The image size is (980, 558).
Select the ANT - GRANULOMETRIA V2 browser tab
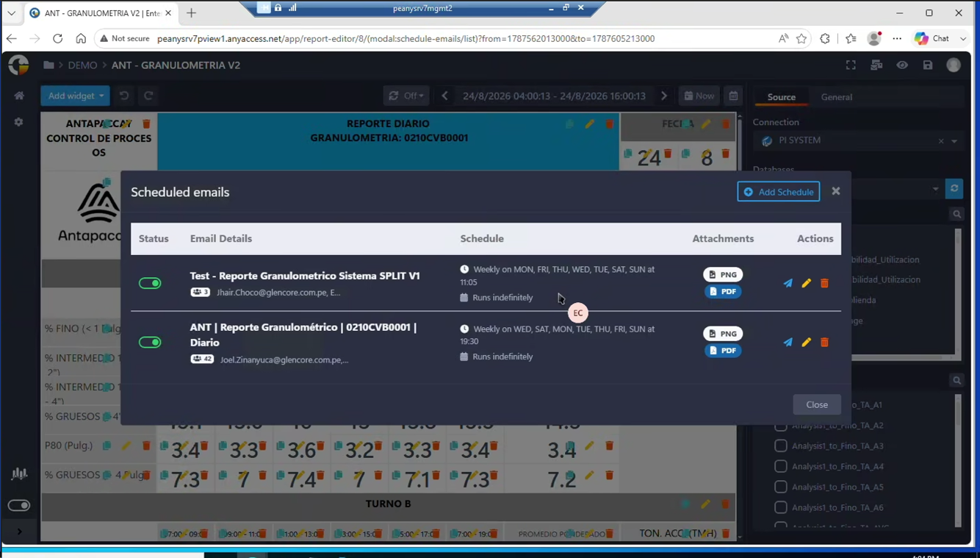(x=101, y=13)
